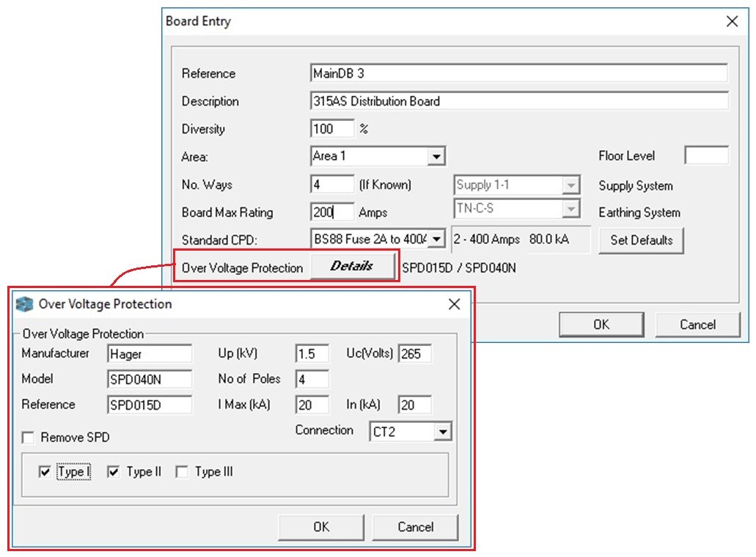This screenshot has width=756, height=557.
Task: Click the Over Voltage Protection Details button
Action: [x=353, y=266]
